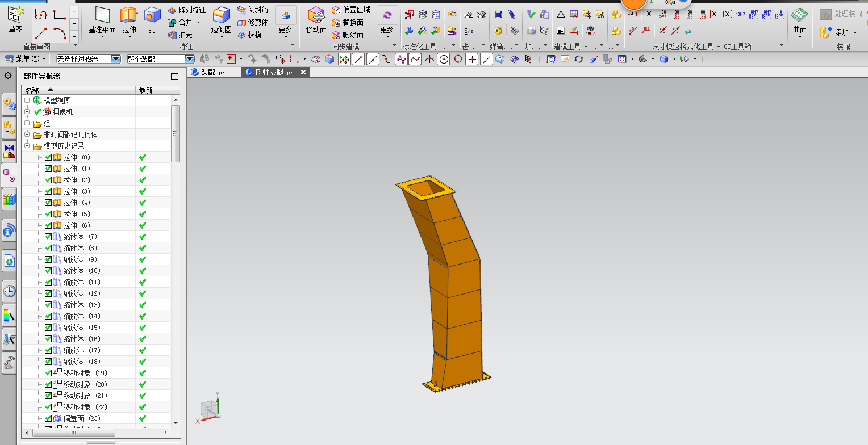The width and height of the screenshot is (868, 445).
Task: Click the 10H7 tolerance format icon
Action: 740,14
